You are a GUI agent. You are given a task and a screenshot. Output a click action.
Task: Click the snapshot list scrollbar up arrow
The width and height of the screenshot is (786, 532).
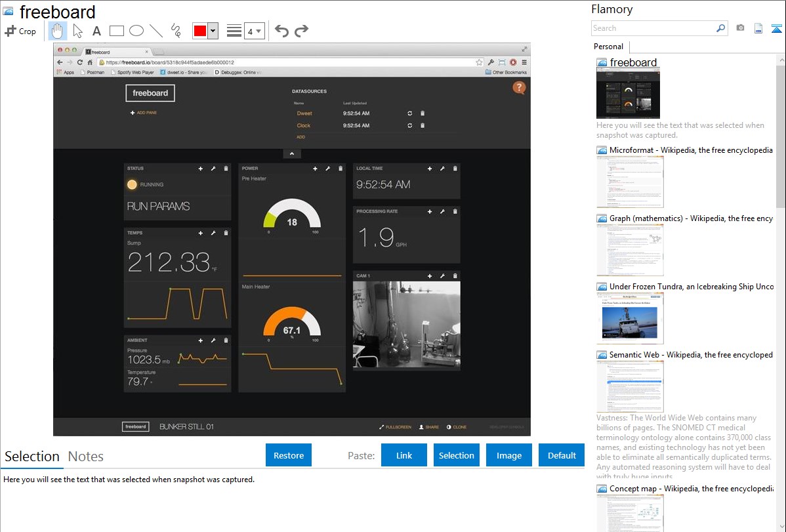point(781,60)
